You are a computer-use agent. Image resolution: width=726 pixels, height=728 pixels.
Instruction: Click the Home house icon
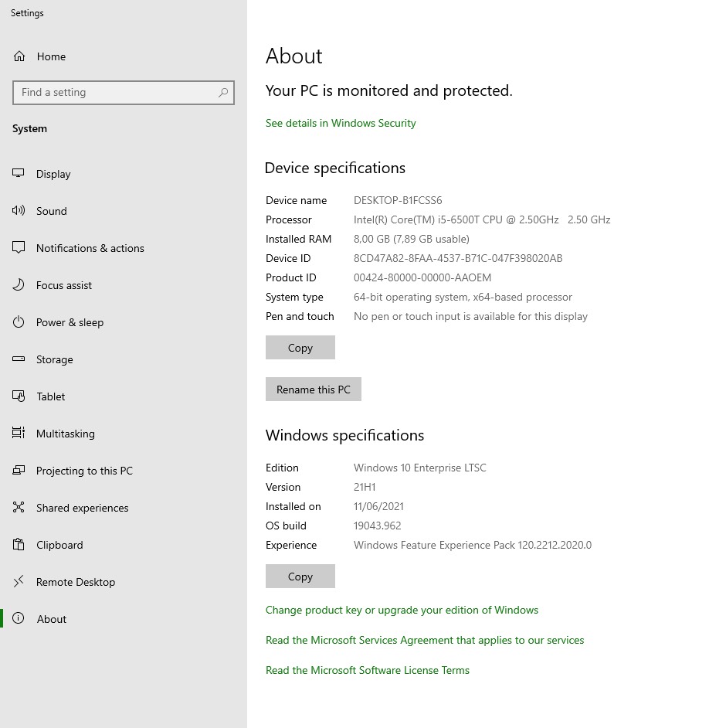coord(19,56)
